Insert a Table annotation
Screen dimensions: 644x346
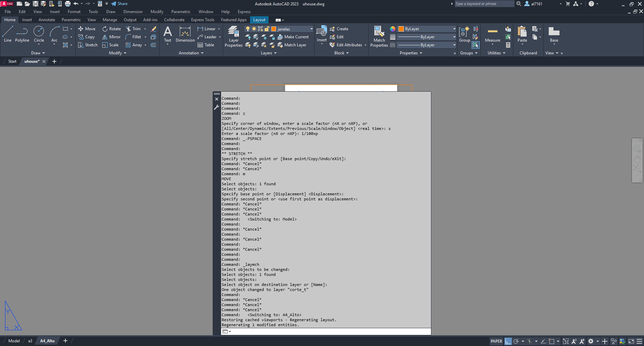pyautogui.click(x=206, y=45)
